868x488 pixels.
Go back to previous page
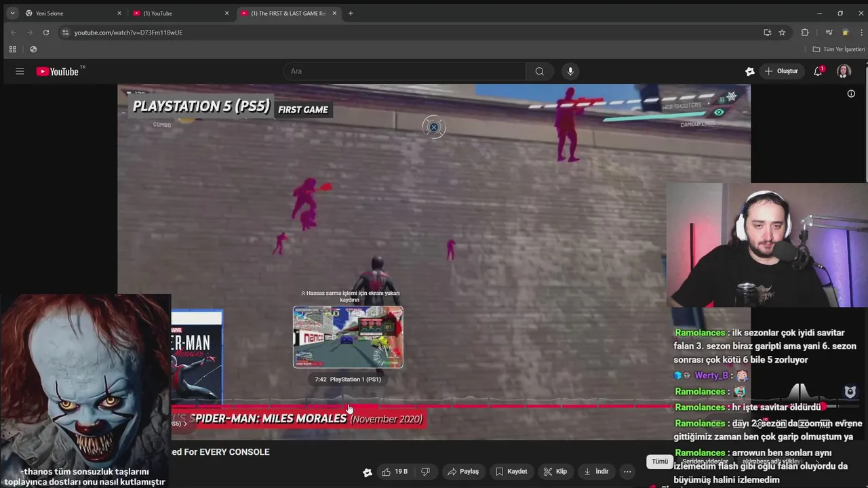(13, 32)
